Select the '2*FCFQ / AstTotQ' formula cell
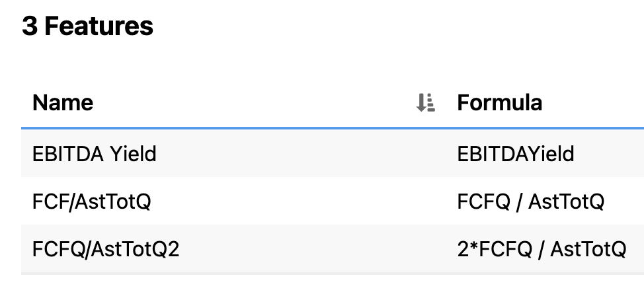Viewport: 644px width, 288px height. [x=542, y=249]
